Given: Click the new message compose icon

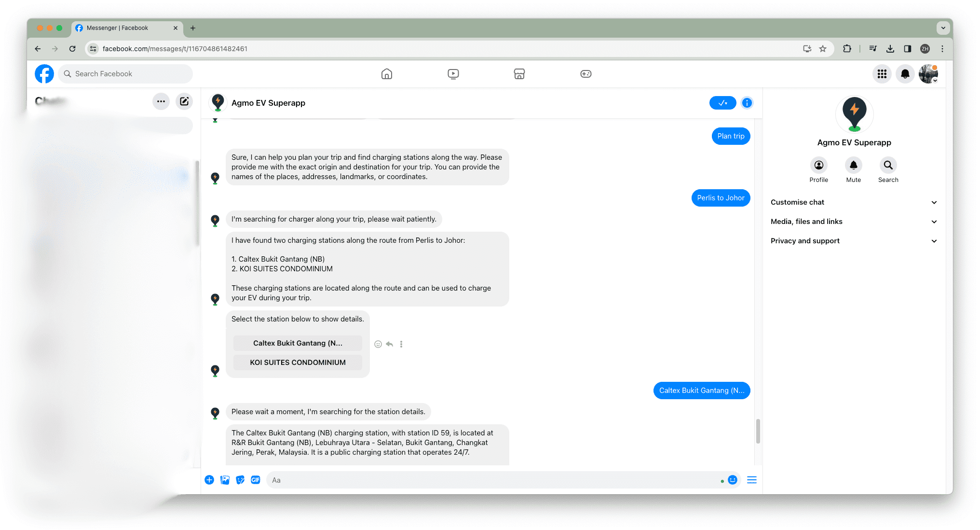Looking at the screenshot, I should coord(185,101).
